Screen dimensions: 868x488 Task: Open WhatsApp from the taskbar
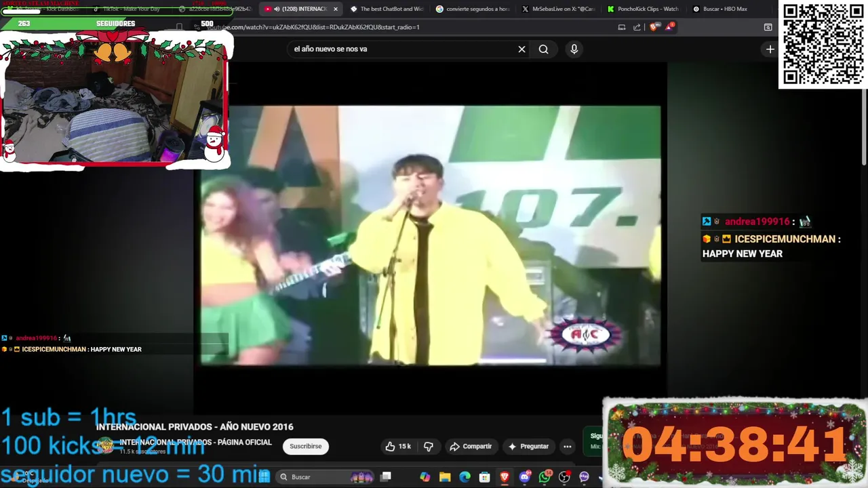click(x=545, y=476)
